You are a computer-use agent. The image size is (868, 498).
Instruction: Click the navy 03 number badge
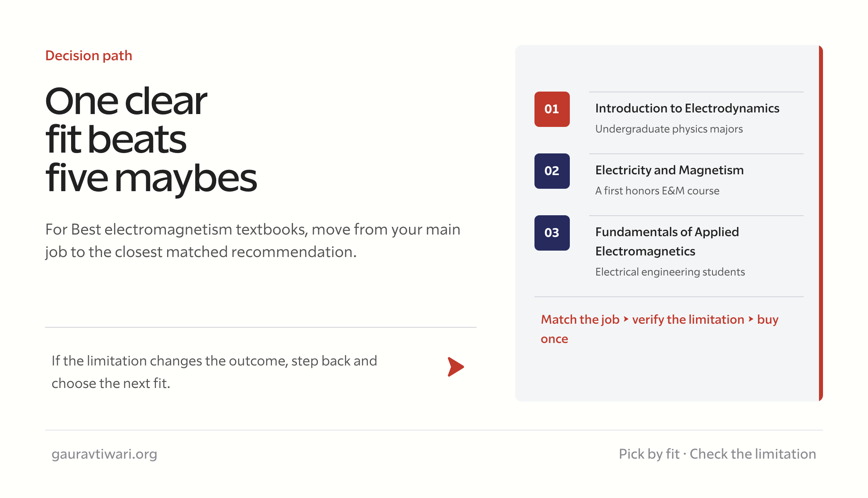(552, 233)
